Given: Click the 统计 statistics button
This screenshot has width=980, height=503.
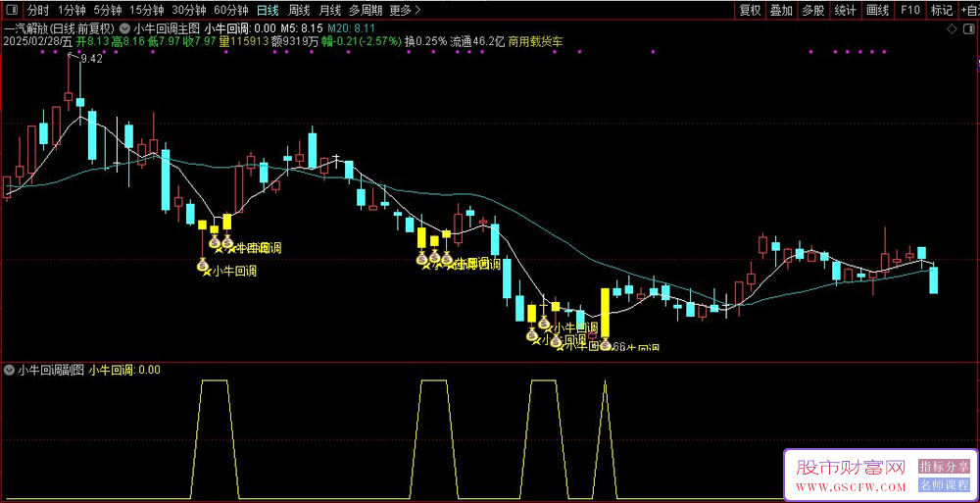Looking at the screenshot, I should (846, 10).
